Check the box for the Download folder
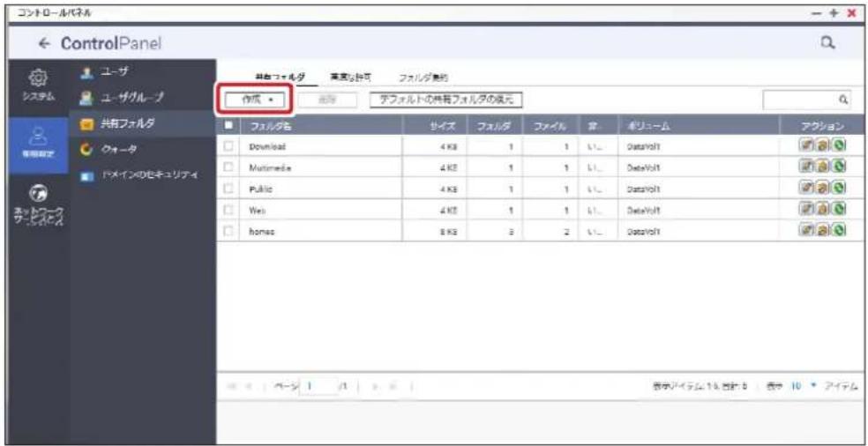 (x=228, y=146)
